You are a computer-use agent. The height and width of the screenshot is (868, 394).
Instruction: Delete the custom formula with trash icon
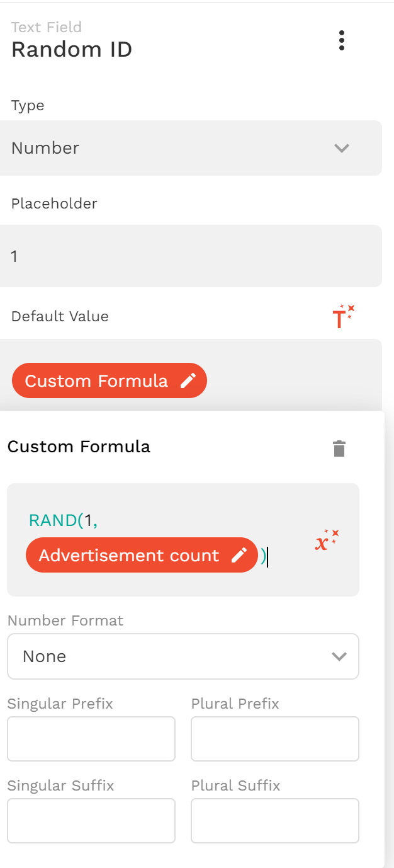(x=339, y=448)
